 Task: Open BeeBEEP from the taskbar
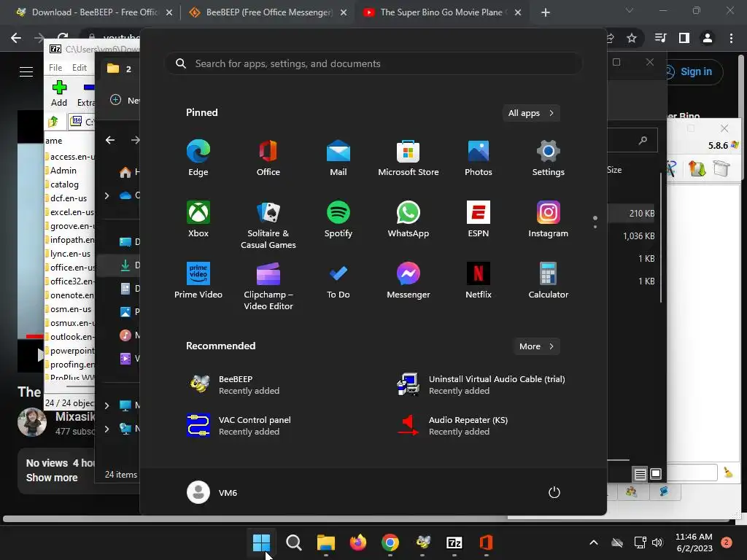point(422,542)
